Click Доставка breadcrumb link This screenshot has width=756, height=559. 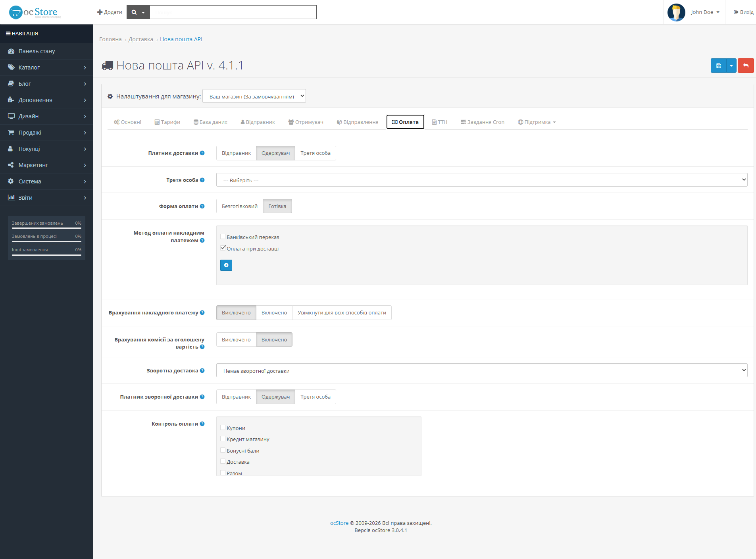(140, 39)
